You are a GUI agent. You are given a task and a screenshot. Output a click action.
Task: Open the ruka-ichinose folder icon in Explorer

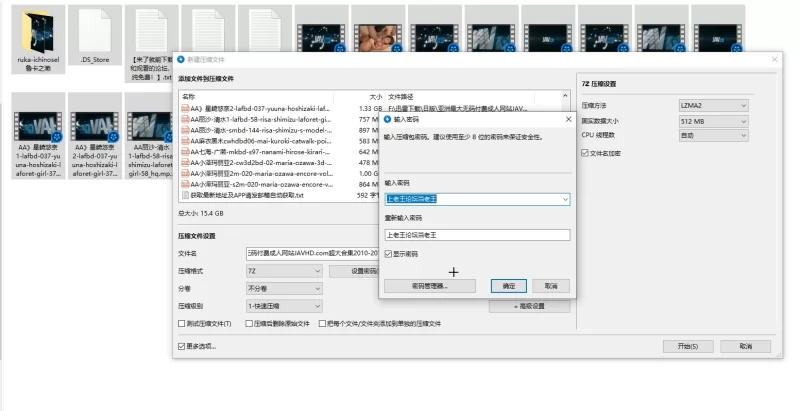(38, 31)
